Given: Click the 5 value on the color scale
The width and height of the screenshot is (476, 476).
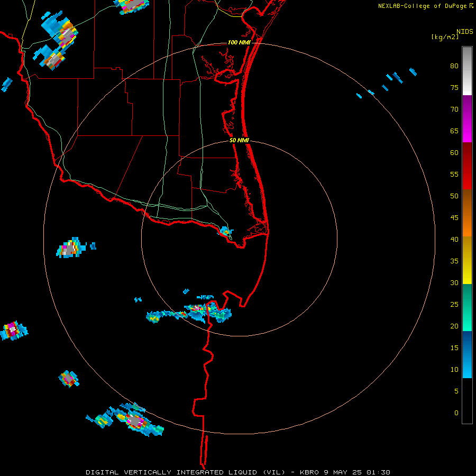Looking at the screenshot, I should coord(456,391).
